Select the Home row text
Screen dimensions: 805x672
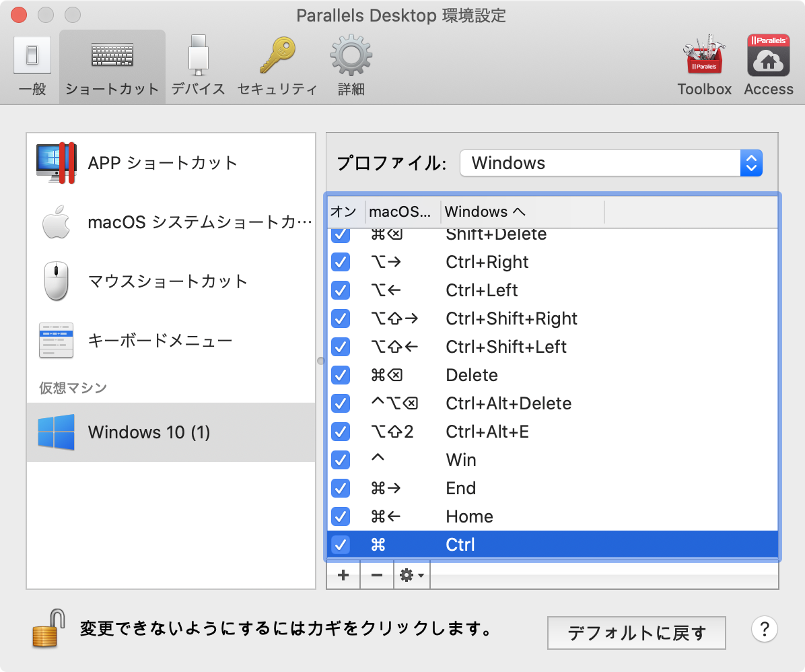pyautogui.click(x=469, y=516)
